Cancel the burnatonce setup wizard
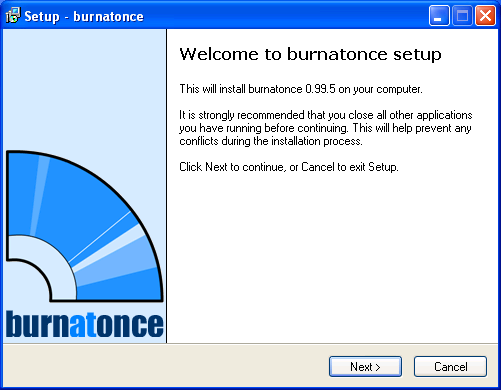The width and height of the screenshot is (501, 390). pos(450,367)
